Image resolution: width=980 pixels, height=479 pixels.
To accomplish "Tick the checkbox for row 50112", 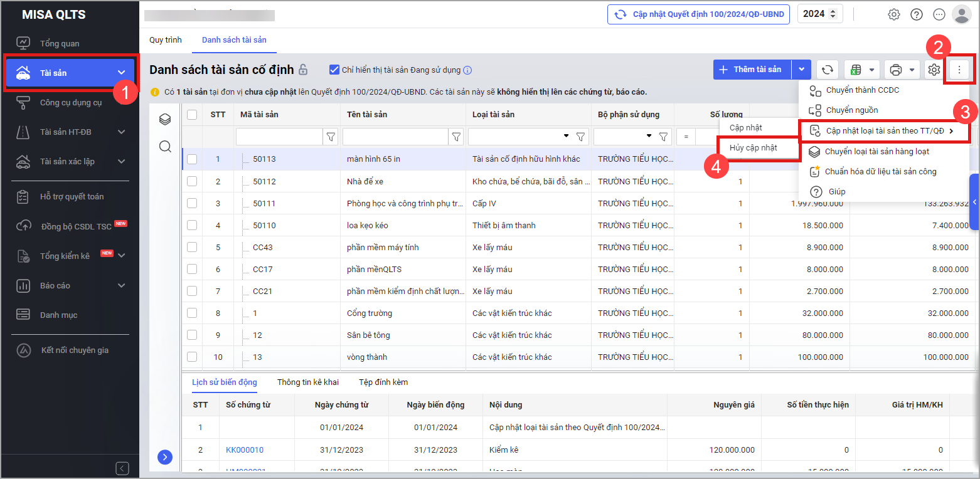I will point(192,182).
